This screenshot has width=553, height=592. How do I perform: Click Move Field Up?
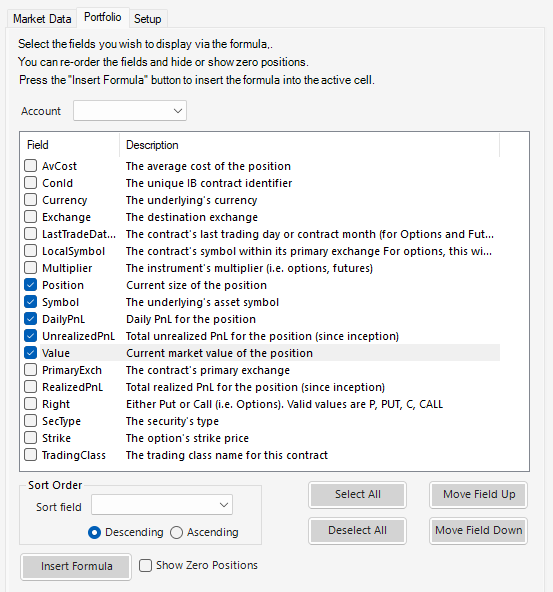pos(479,494)
